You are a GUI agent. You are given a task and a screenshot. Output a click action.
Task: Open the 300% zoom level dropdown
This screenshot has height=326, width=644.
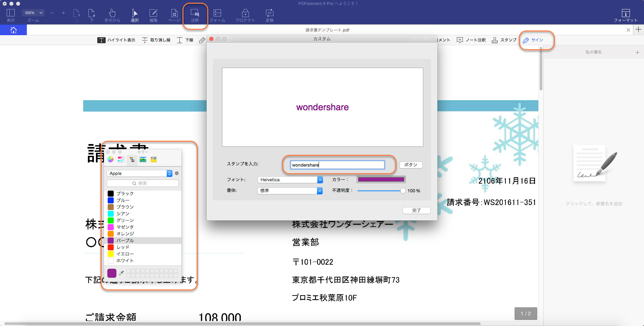(33, 13)
